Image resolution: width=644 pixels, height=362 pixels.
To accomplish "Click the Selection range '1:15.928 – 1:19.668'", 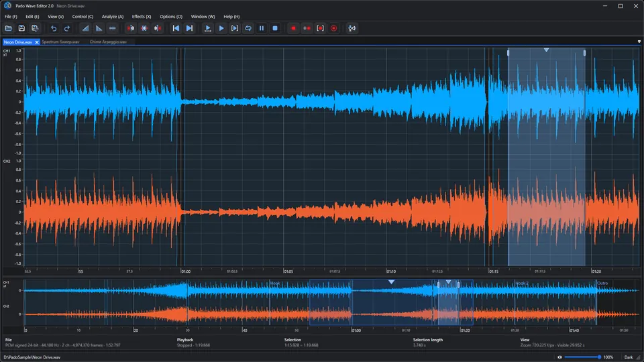I will [x=301, y=345].
